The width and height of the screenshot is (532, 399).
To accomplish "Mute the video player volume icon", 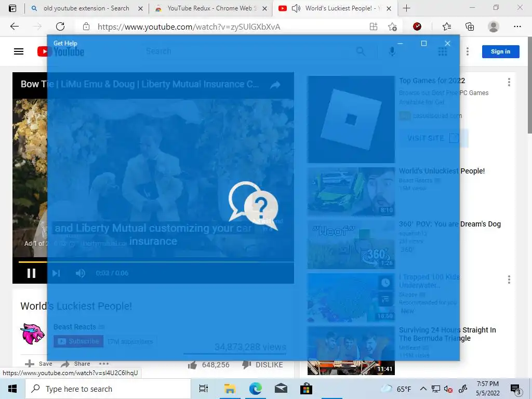I will (x=81, y=273).
